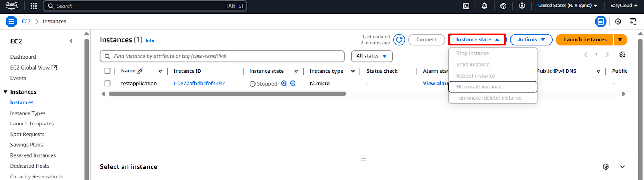Open Savings Plans in sidebar
This screenshot has width=644, height=180.
27,145
